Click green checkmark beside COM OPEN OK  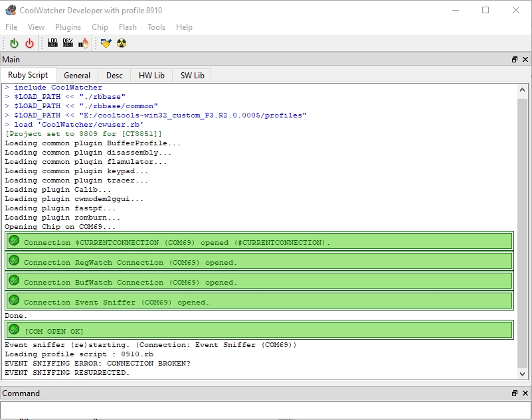coord(14,329)
